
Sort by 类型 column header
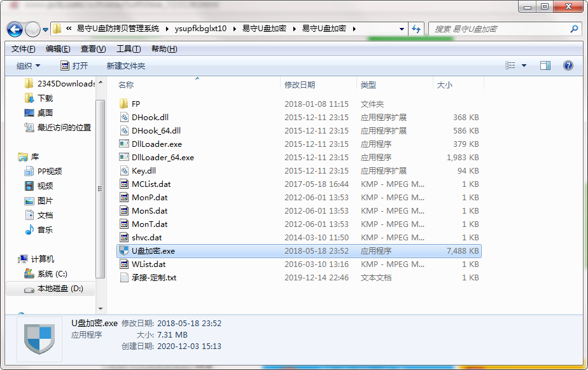(x=368, y=85)
